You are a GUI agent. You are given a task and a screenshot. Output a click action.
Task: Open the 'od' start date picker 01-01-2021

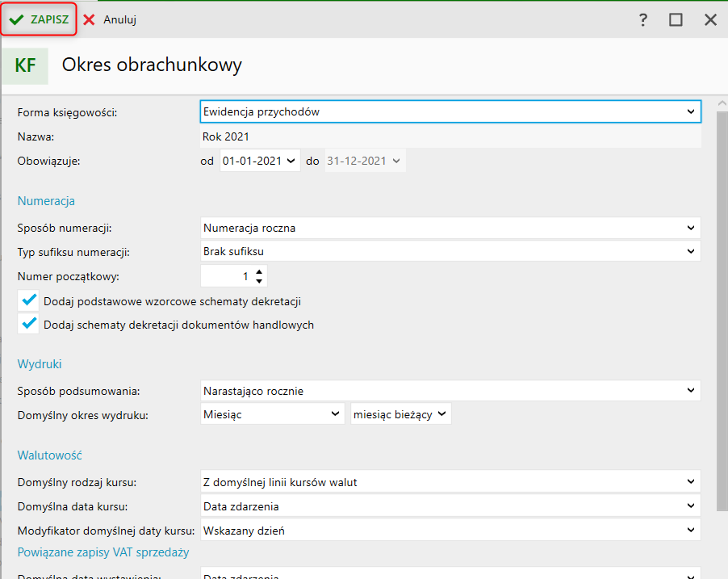(x=260, y=161)
